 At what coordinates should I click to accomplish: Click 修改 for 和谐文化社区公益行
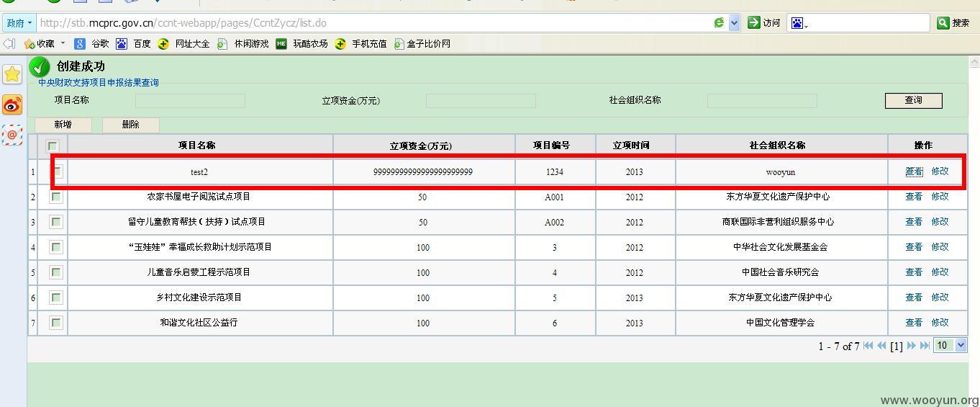point(940,323)
